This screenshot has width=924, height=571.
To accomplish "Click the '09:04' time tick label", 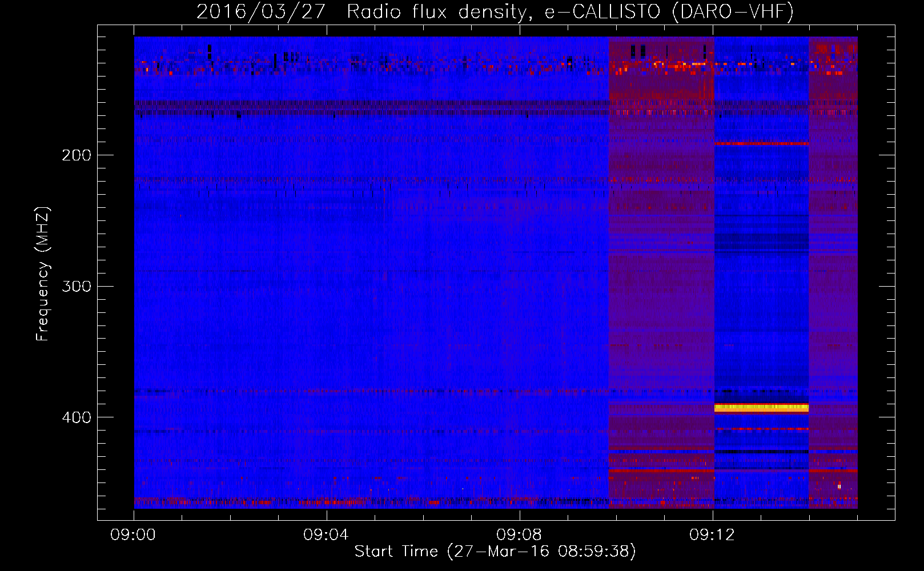I will click(x=326, y=535).
